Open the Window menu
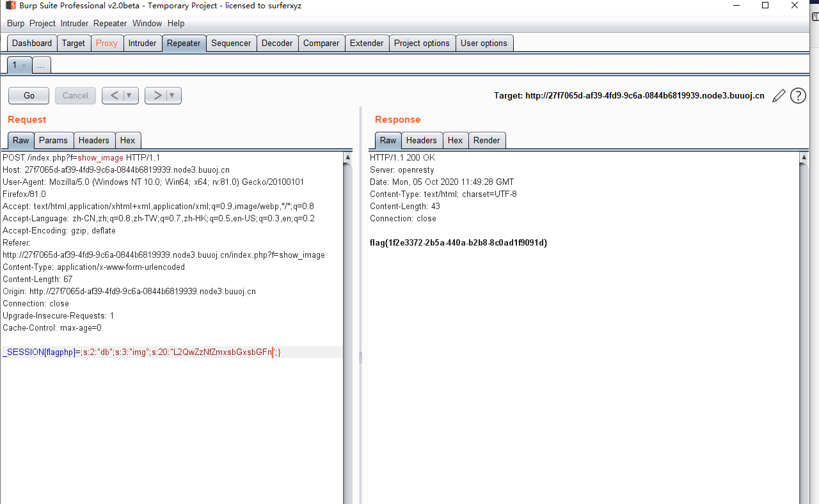This screenshot has height=504, width=819. (147, 23)
